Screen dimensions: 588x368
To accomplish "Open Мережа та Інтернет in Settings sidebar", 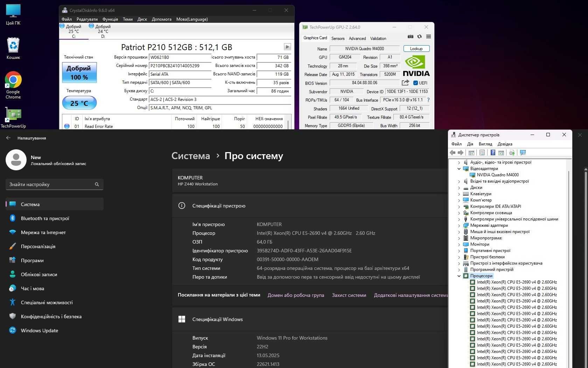I will click(x=55, y=232).
